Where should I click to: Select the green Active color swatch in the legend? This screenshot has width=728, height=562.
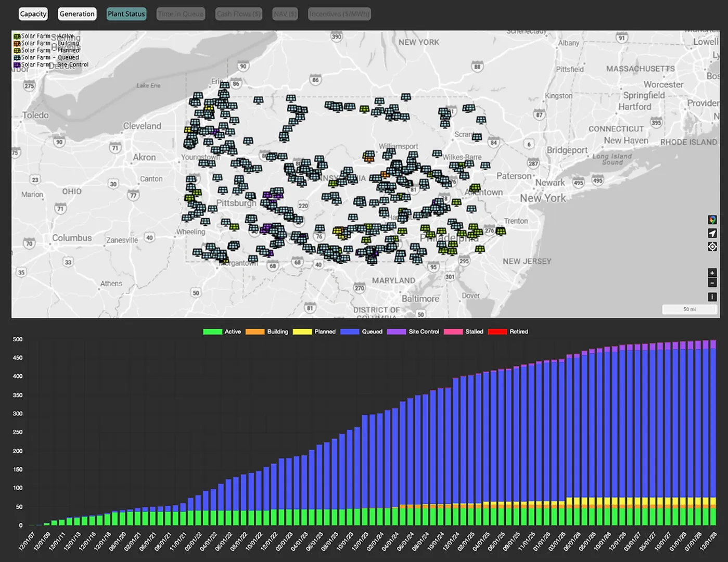211,331
